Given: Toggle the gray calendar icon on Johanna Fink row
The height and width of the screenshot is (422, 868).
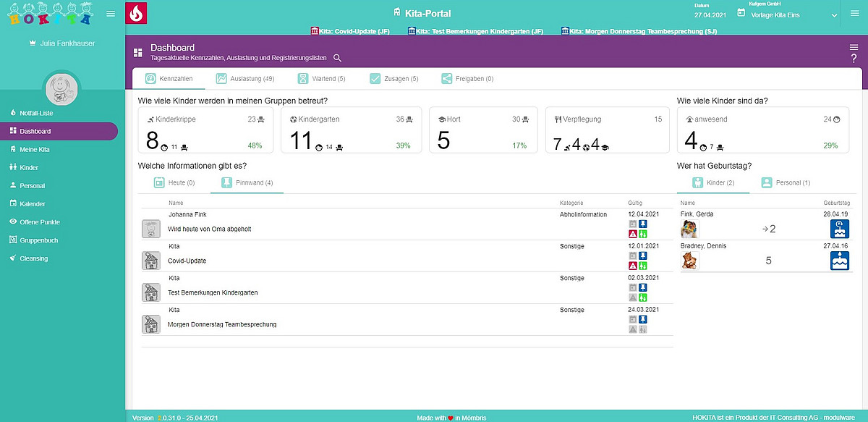Looking at the screenshot, I should pyautogui.click(x=633, y=224).
